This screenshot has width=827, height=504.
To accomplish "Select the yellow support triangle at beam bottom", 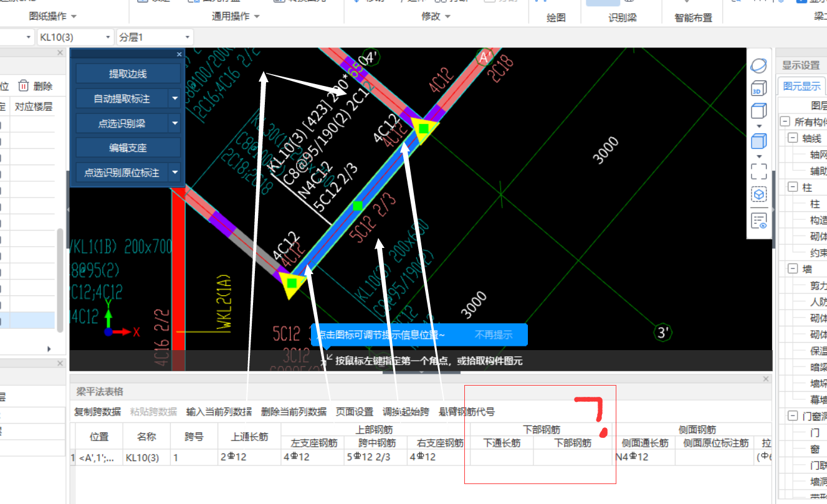I will click(291, 285).
